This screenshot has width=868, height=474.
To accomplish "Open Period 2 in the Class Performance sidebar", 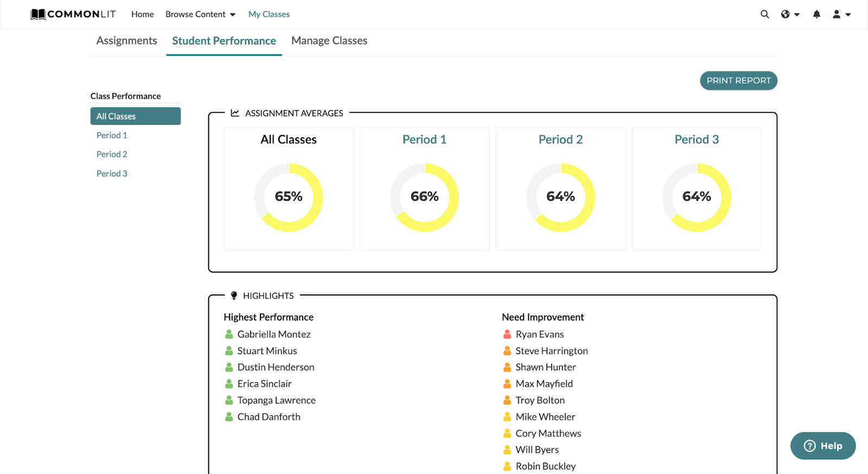I will (x=112, y=154).
